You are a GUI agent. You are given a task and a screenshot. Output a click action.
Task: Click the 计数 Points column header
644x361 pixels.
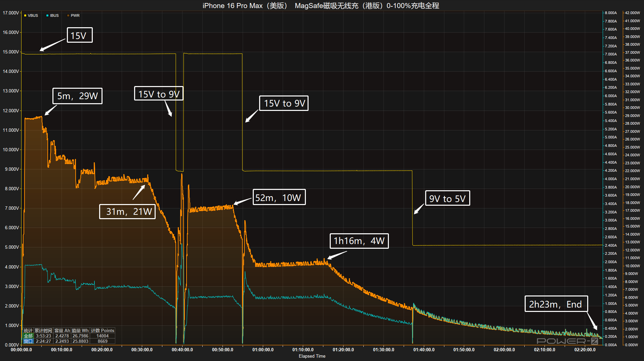tap(102, 330)
